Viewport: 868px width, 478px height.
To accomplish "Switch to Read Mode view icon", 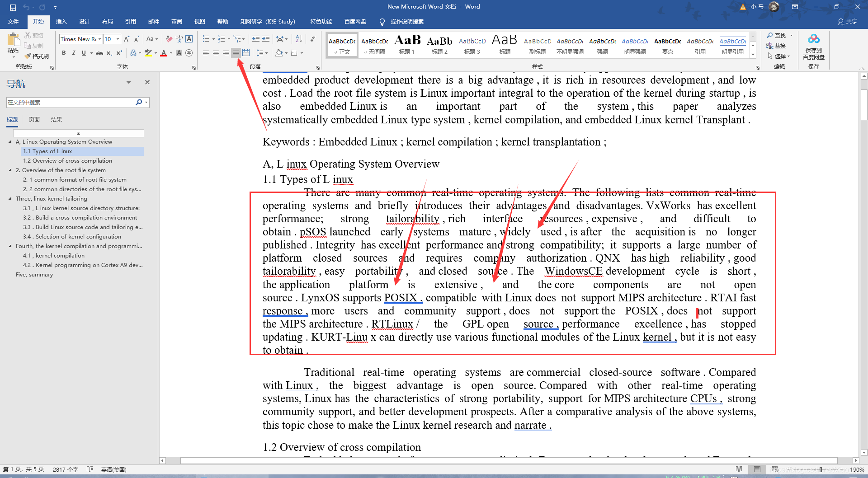I will pyautogui.click(x=739, y=469).
